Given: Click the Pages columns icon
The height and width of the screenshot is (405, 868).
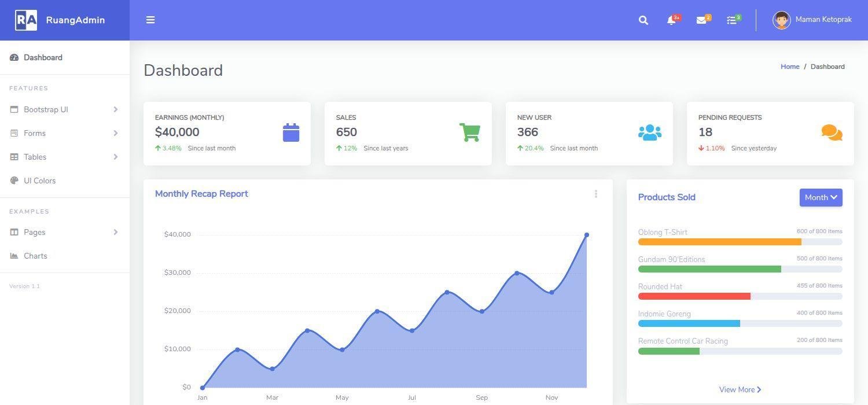Looking at the screenshot, I should [x=14, y=232].
